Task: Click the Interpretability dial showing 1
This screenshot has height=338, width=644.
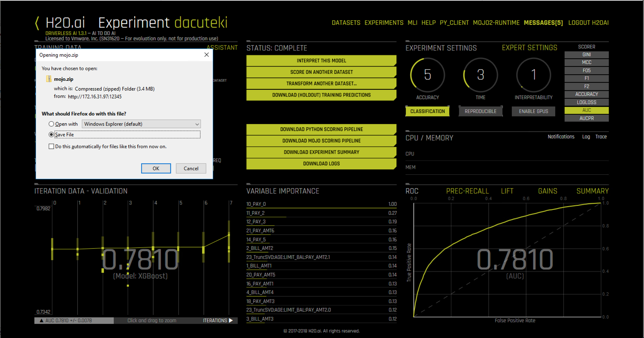Action: (x=533, y=75)
